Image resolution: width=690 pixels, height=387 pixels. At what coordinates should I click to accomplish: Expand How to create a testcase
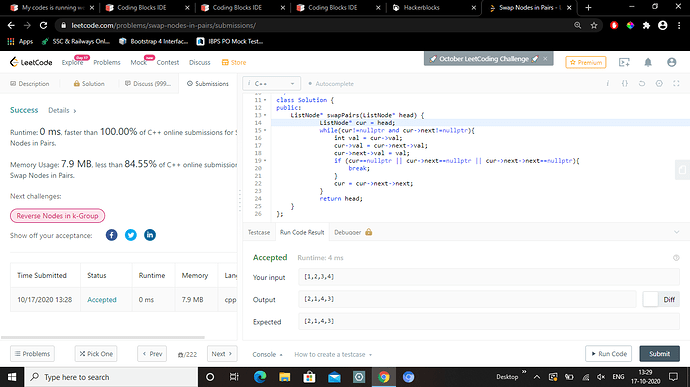[333, 354]
